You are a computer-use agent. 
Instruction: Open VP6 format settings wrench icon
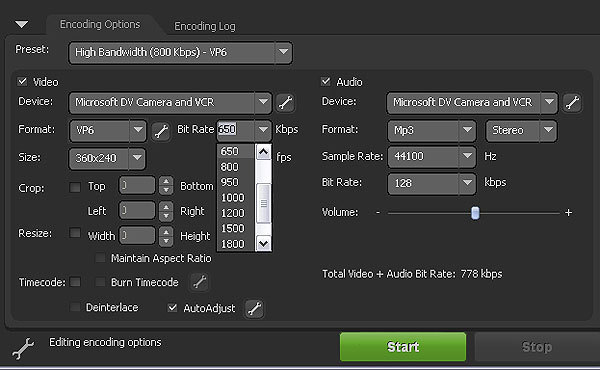point(161,131)
